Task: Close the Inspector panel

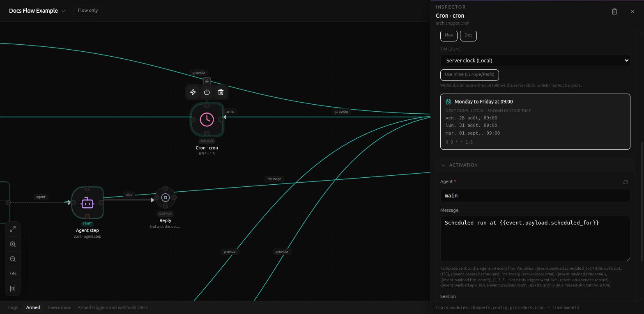Action: 632,11
